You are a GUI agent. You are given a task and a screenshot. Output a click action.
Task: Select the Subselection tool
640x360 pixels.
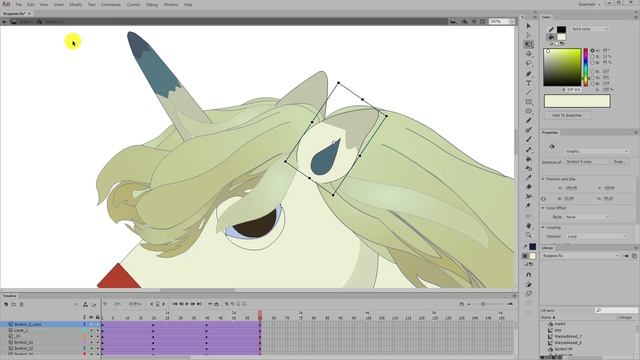tap(529, 35)
